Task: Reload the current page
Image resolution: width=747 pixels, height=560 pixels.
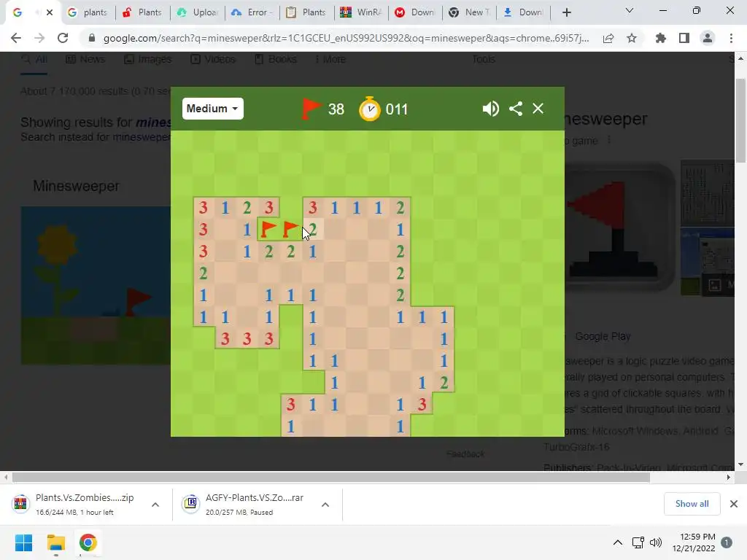Action: 63,38
